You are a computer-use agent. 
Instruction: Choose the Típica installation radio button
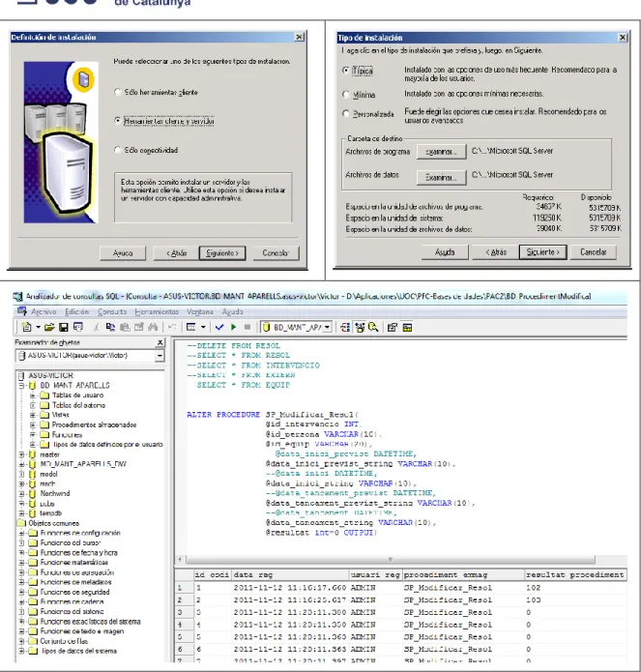coord(346,71)
